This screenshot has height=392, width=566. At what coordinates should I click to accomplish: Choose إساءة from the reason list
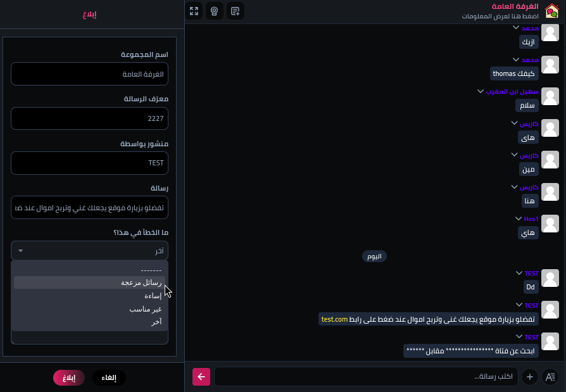point(89,296)
